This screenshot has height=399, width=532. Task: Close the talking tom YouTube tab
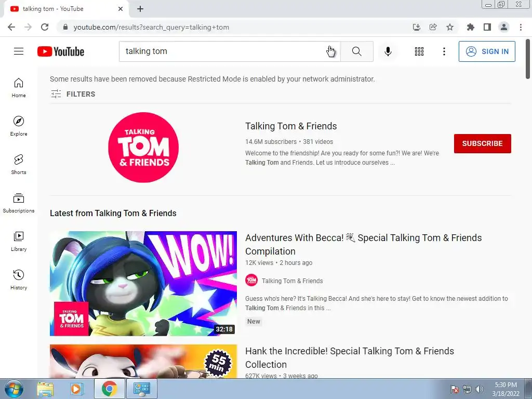[121, 9]
